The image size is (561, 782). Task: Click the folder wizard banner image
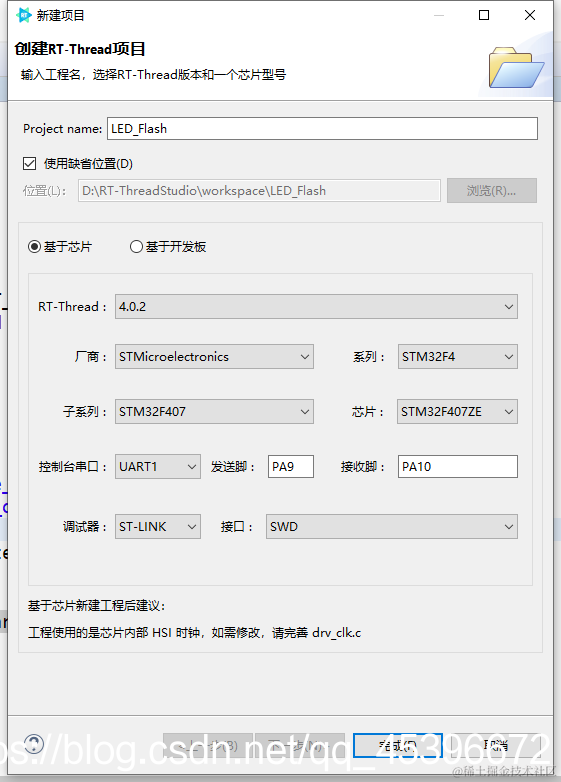[517, 67]
